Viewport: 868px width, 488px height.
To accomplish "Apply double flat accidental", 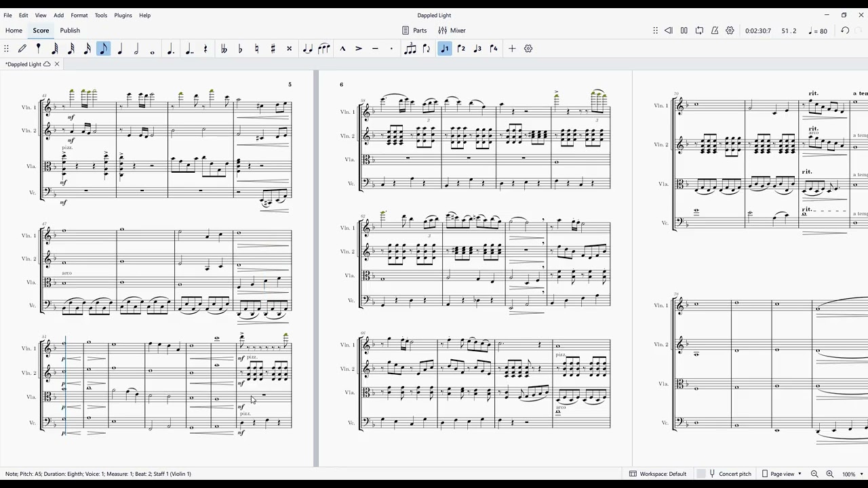I will point(224,49).
